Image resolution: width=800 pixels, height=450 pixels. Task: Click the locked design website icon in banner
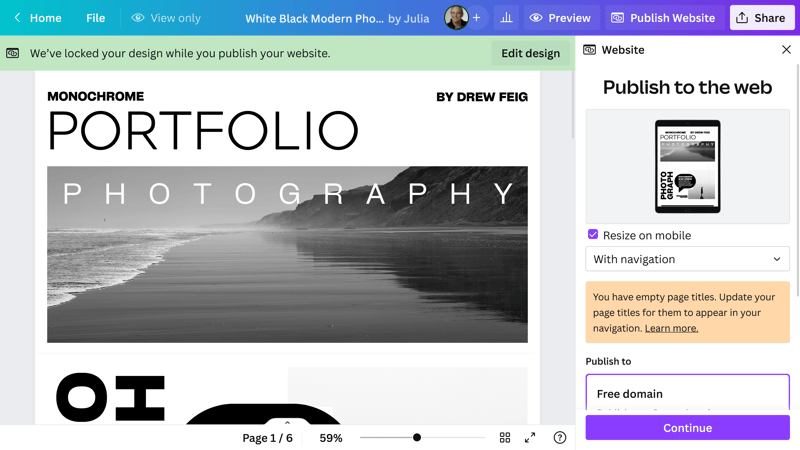point(13,53)
